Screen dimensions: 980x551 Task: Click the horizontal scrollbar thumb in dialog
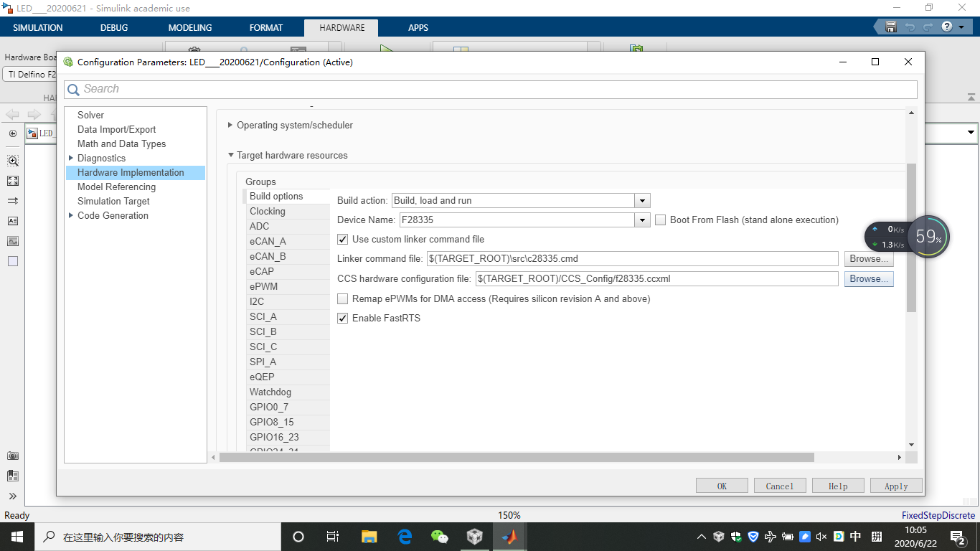pyautogui.click(x=517, y=457)
